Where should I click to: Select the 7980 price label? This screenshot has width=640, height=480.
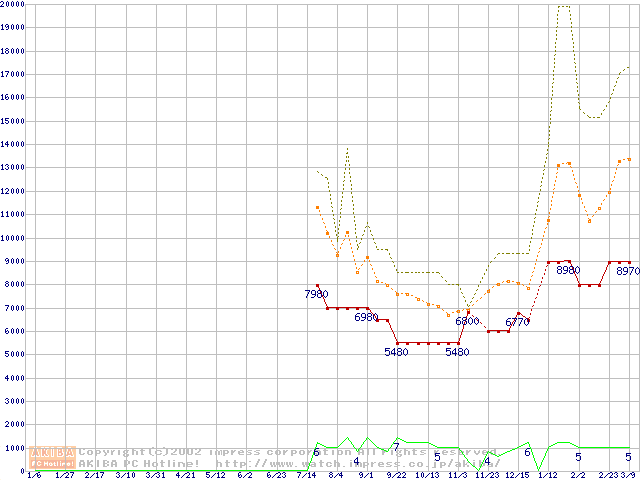pos(316,294)
